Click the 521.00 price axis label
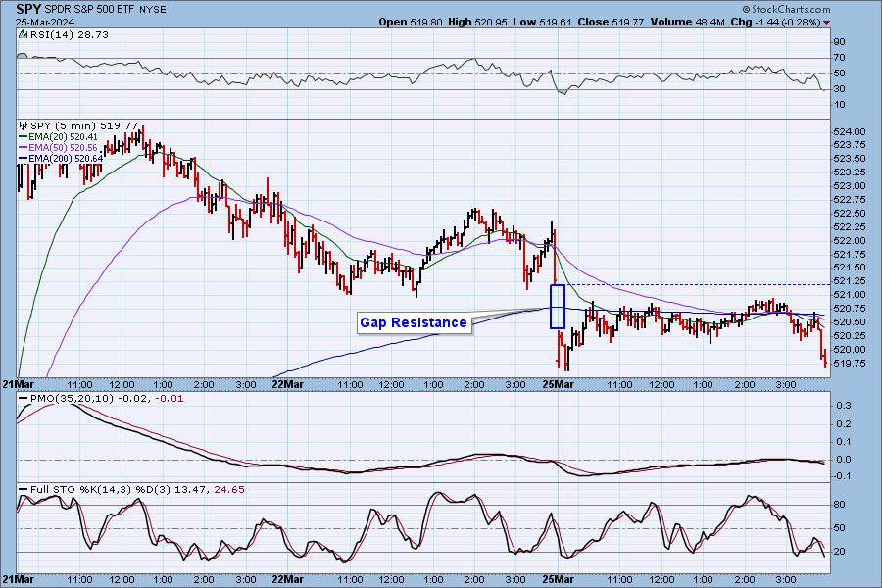 849,295
